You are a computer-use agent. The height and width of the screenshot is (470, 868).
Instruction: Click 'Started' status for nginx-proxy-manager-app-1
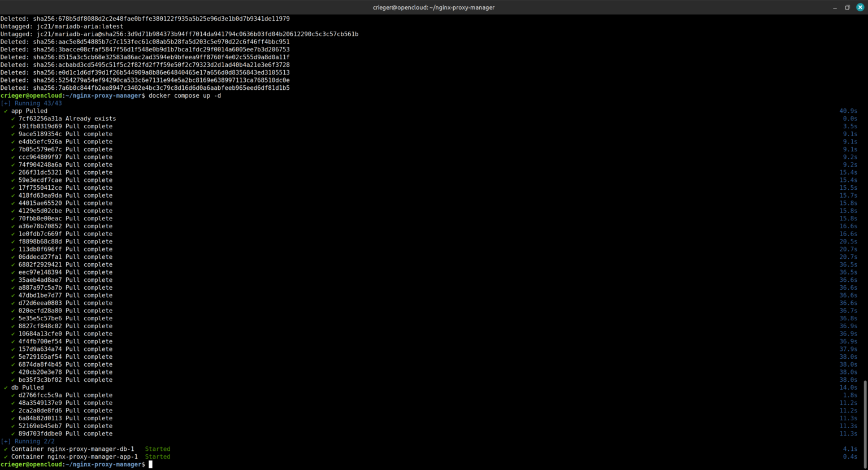(158, 457)
